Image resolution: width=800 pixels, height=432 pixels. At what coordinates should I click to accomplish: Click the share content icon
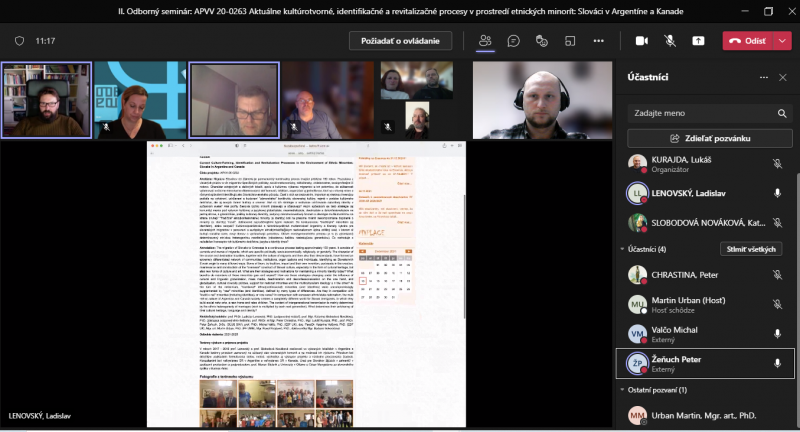click(x=698, y=41)
